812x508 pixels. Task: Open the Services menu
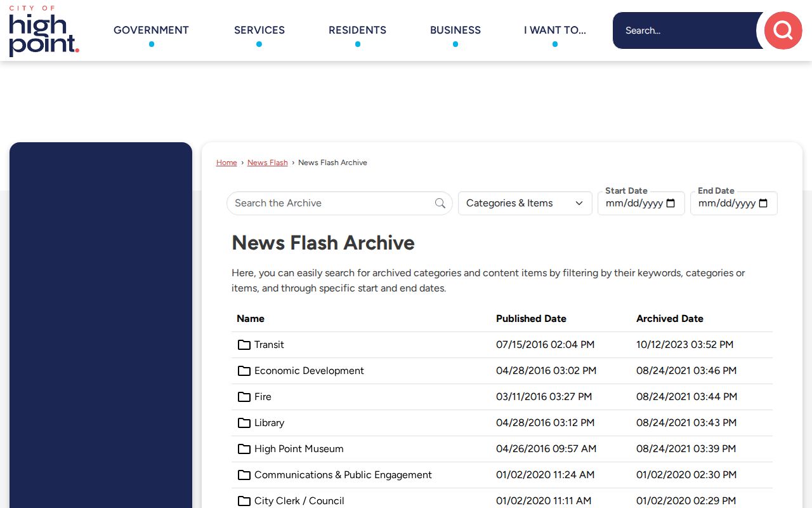(x=259, y=30)
